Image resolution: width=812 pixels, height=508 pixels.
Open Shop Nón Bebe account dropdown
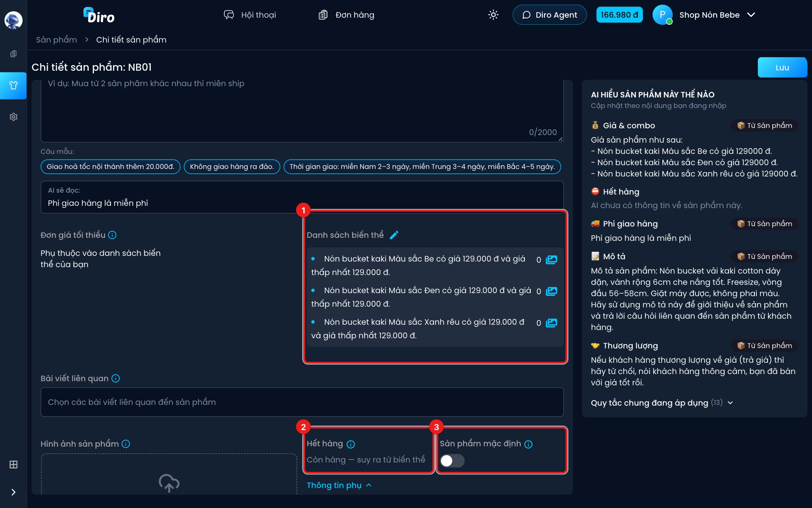coord(717,15)
